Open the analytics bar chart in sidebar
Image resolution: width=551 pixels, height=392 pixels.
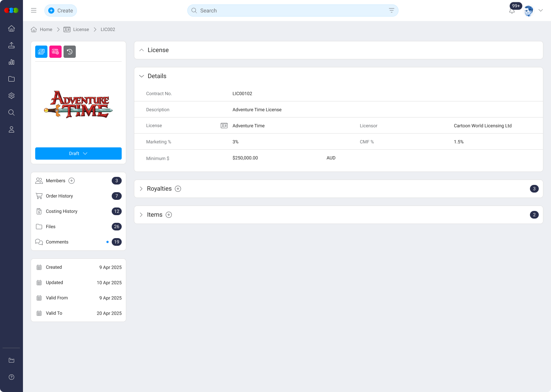11,62
